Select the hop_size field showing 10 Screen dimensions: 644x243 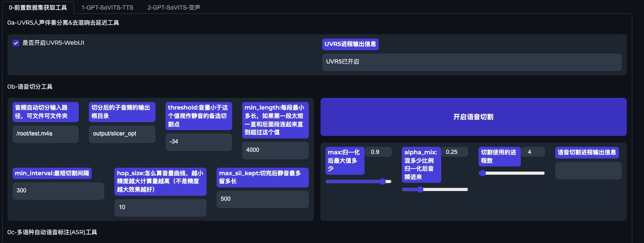pyautogui.click(x=160, y=207)
